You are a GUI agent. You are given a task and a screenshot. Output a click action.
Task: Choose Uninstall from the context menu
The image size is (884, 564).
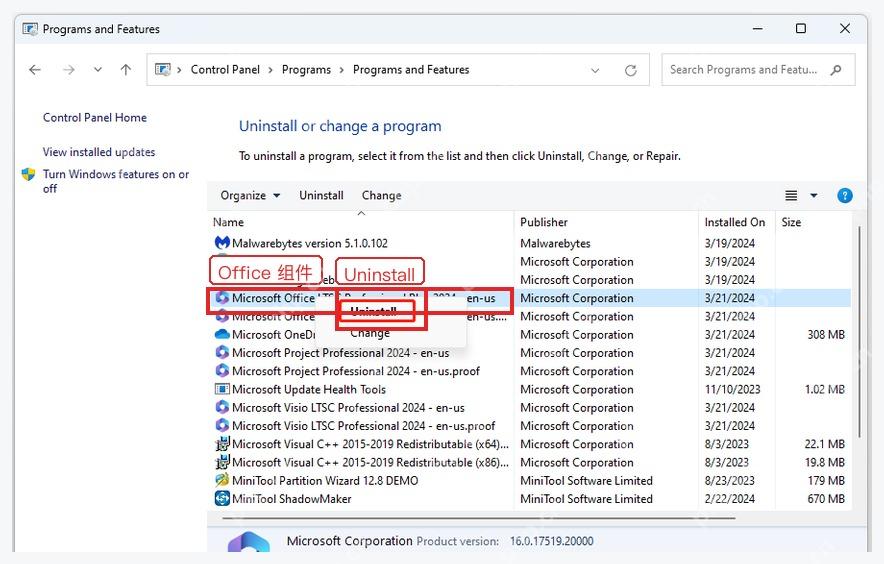click(x=374, y=311)
